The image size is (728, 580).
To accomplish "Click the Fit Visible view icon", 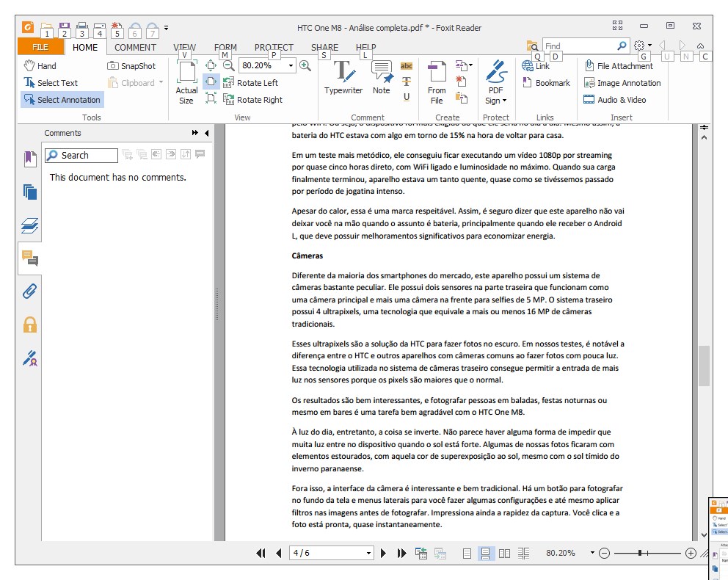I will 211,98.
